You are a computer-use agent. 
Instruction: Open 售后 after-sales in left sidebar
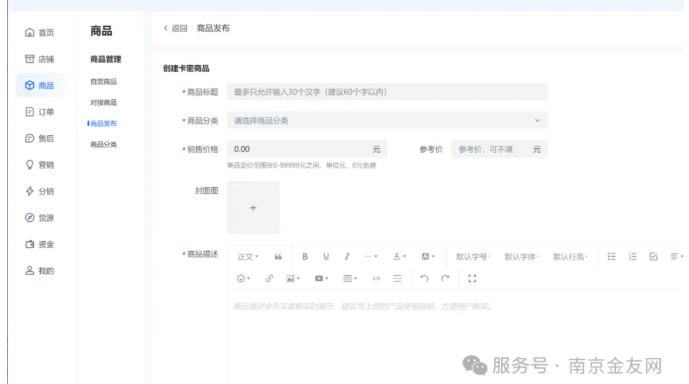tap(40, 138)
